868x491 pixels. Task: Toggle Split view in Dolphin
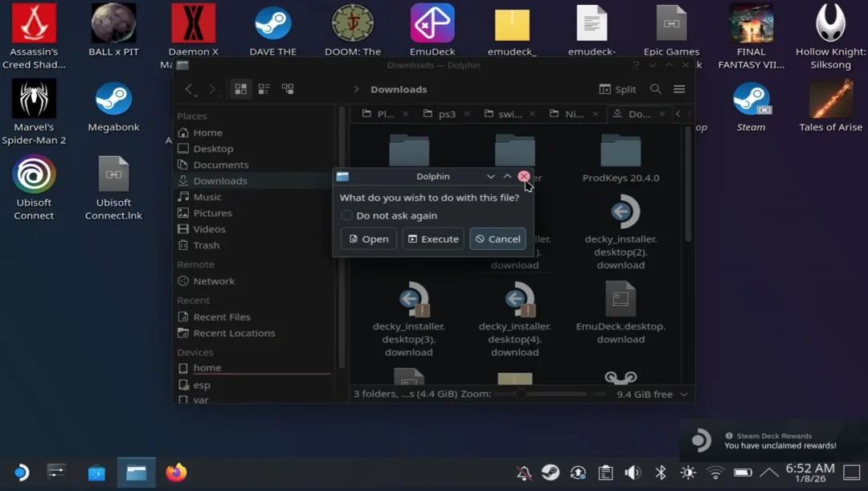pyautogui.click(x=617, y=89)
